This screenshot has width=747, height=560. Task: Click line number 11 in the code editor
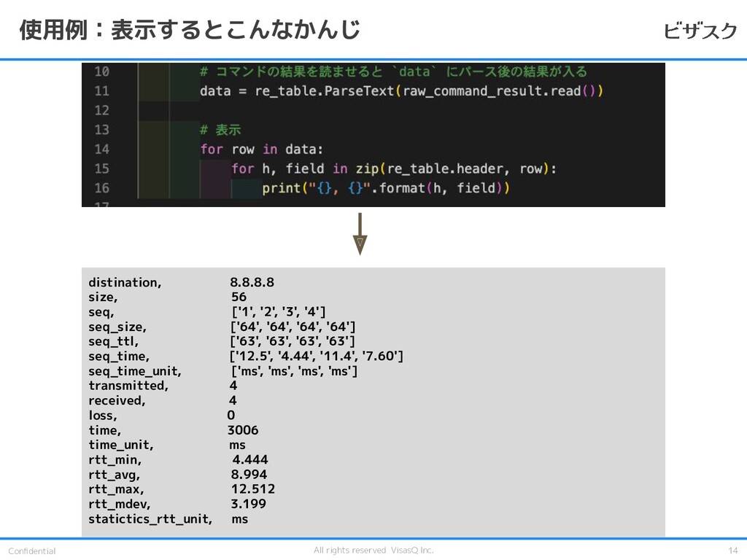[101, 91]
